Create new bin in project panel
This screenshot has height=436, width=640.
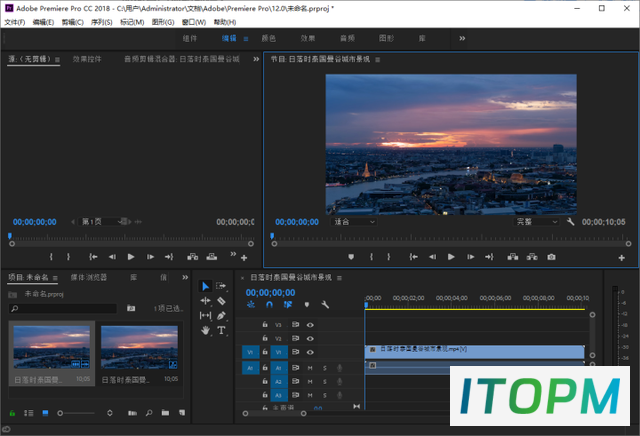(165, 413)
